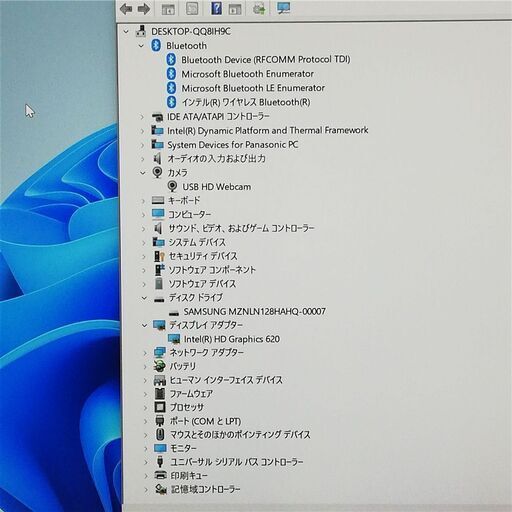Select the DESKTOP-QQ8IH9C root node
The width and height of the screenshot is (512, 512).
[x=191, y=32]
